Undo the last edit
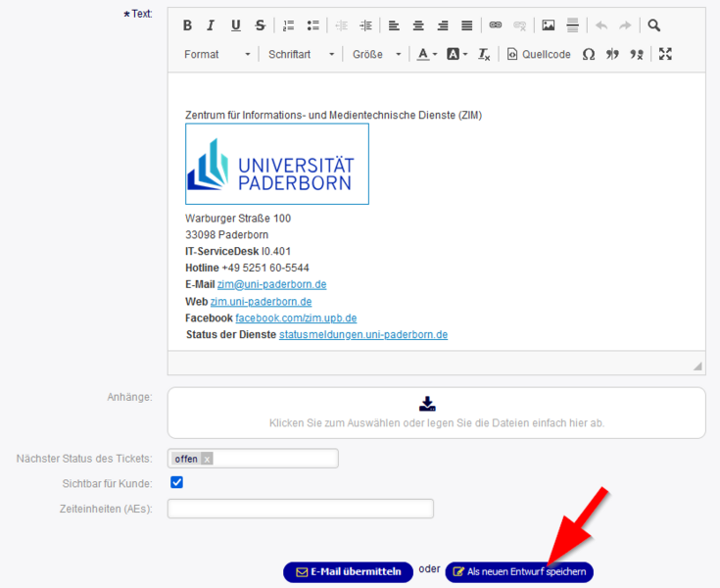 pos(601,25)
